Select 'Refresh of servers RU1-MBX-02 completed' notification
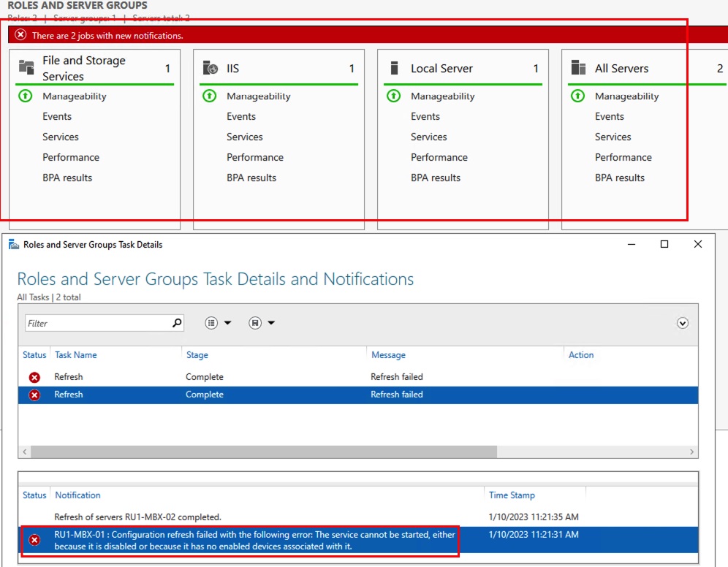The height and width of the screenshot is (567, 728). coord(358,517)
